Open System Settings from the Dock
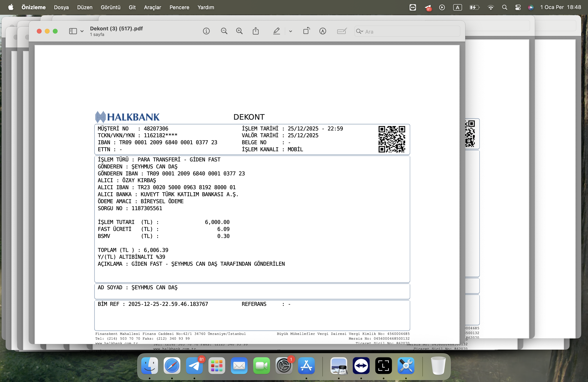Viewport: 588px width, 382px height. 284,365
